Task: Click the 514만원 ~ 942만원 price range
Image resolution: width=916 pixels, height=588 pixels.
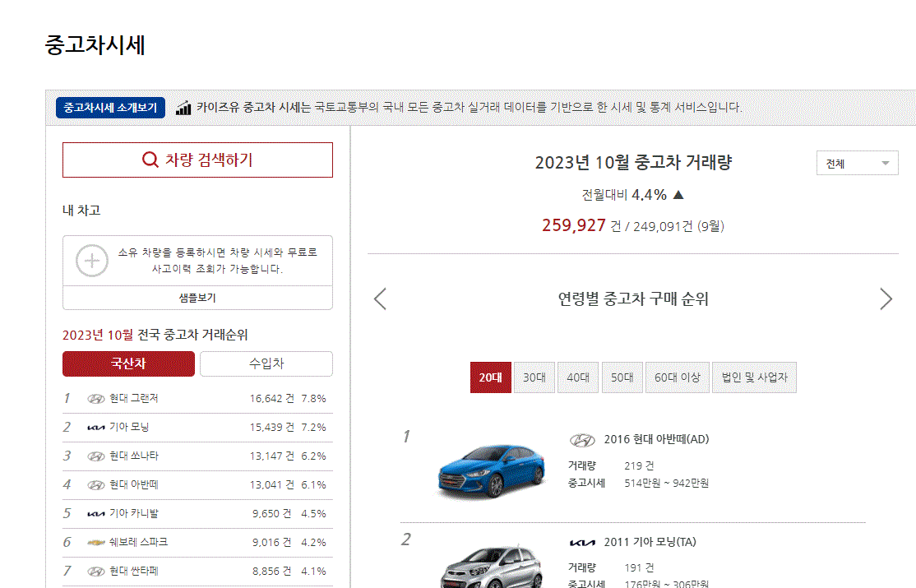Action: click(x=667, y=484)
